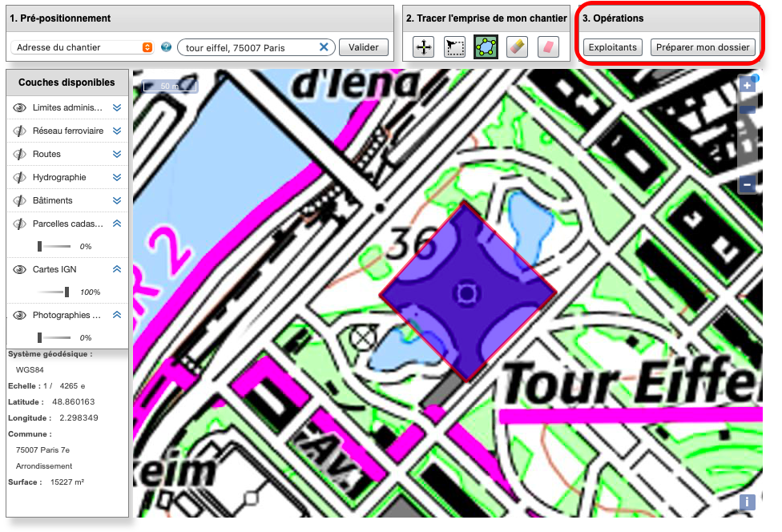Image resolution: width=782 pixels, height=532 pixels.
Task: Select the rectangle selection drawing tool
Action: [x=454, y=47]
